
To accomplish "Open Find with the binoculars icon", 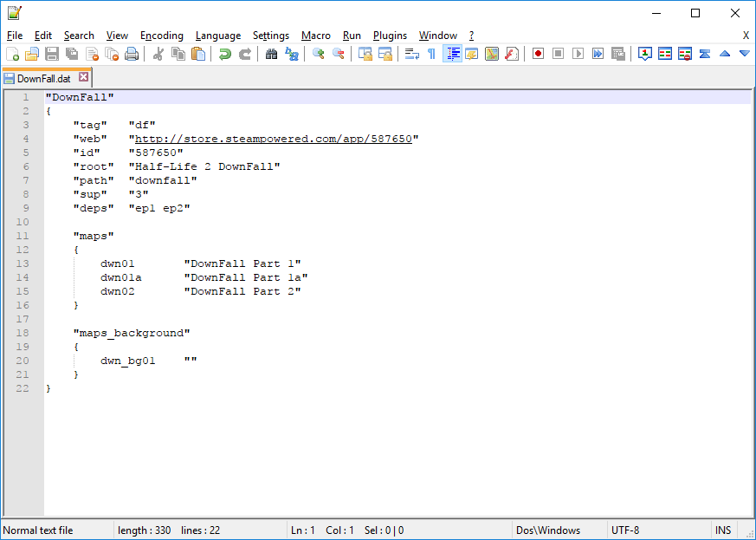I will pyautogui.click(x=271, y=54).
